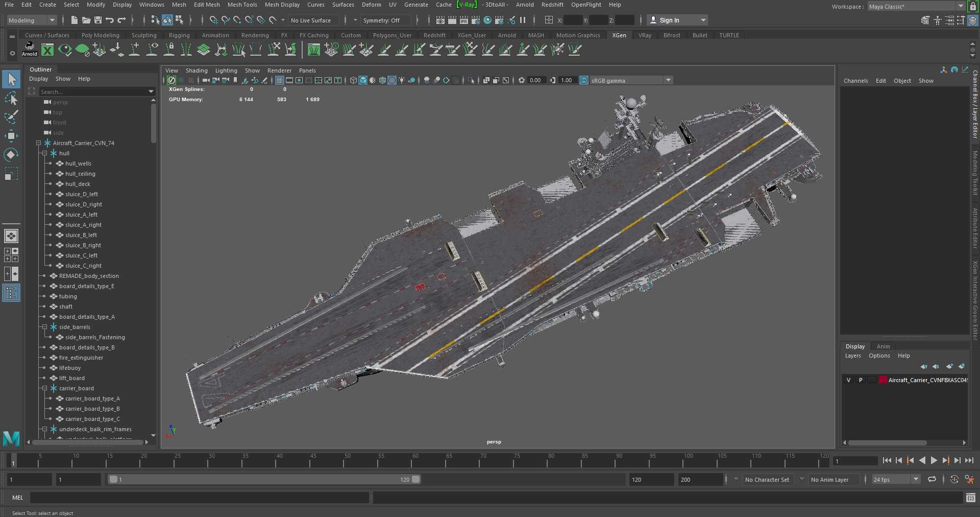
Task: Select hull_deck in the Outliner
Action: (x=78, y=184)
